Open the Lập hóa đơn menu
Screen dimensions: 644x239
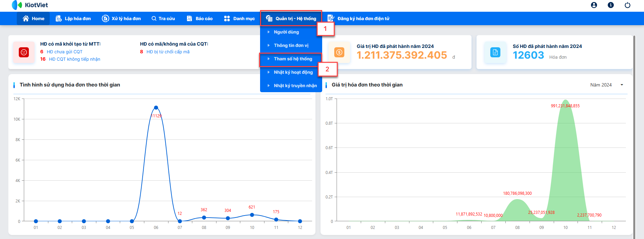pyautogui.click(x=73, y=18)
